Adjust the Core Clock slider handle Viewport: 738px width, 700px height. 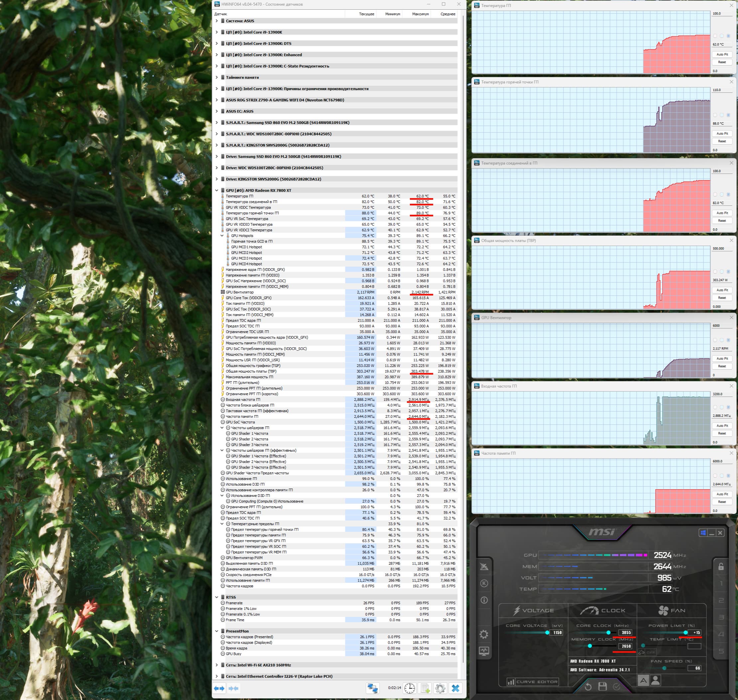click(609, 633)
